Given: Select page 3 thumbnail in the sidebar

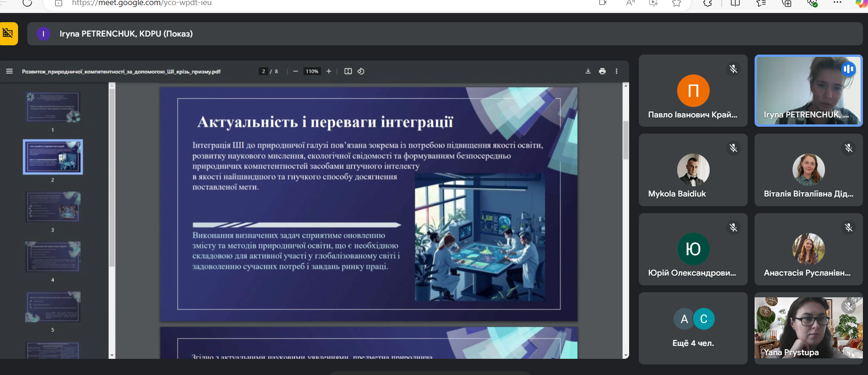Looking at the screenshot, I should 53,207.
